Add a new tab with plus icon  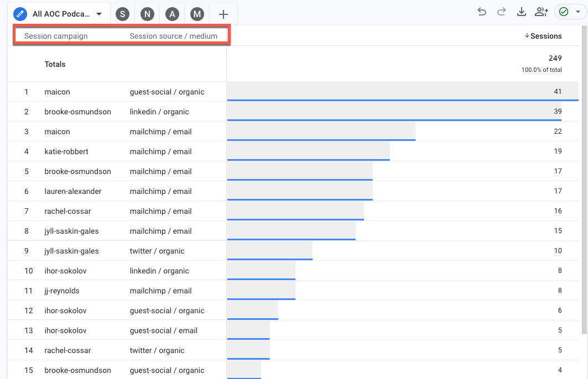coord(223,14)
